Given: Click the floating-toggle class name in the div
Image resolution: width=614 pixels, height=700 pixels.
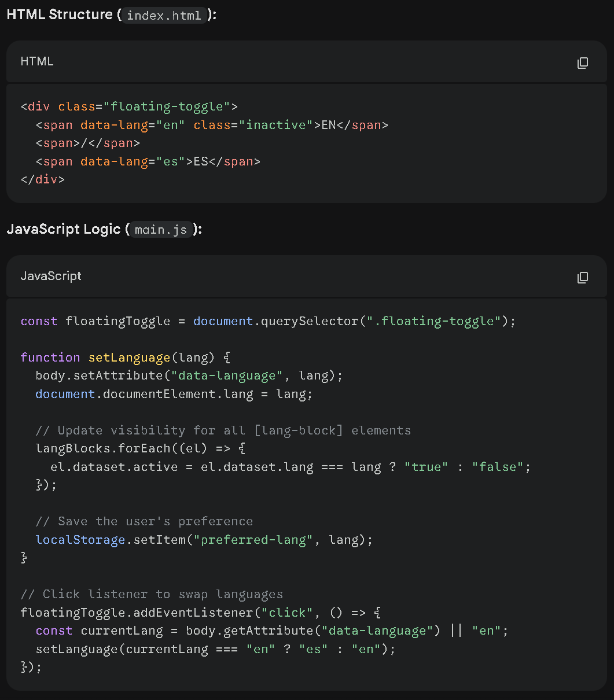Looking at the screenshot, I should [168, 106].
